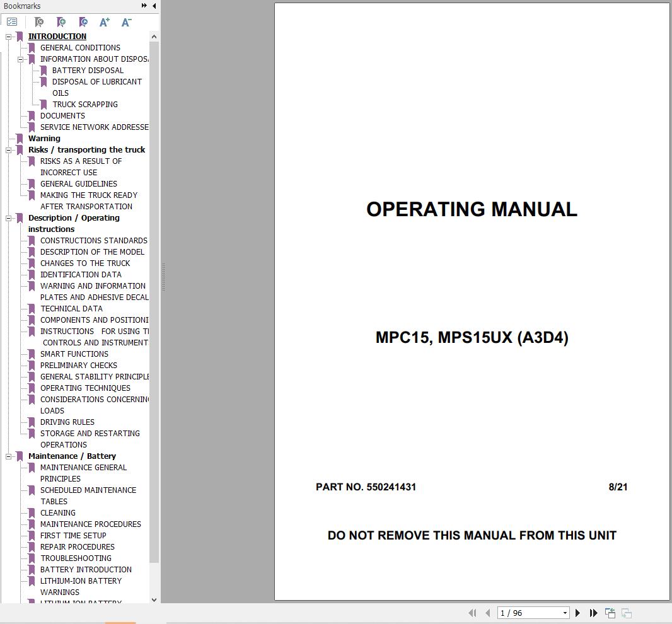Open the TRUCK SCRAPPING bookmark
Image resolution: width=672 pixels, height=624 pixels.
85,104
